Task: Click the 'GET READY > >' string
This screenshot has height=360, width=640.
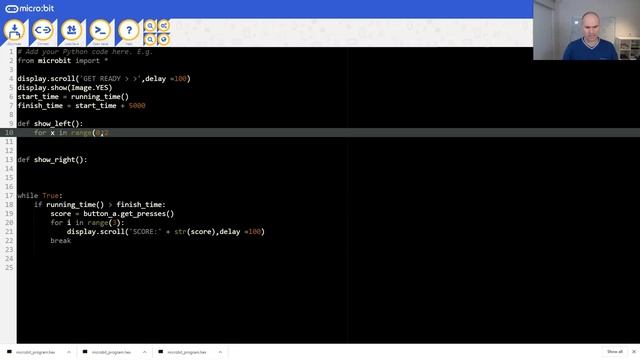Action: coord(110,79)
